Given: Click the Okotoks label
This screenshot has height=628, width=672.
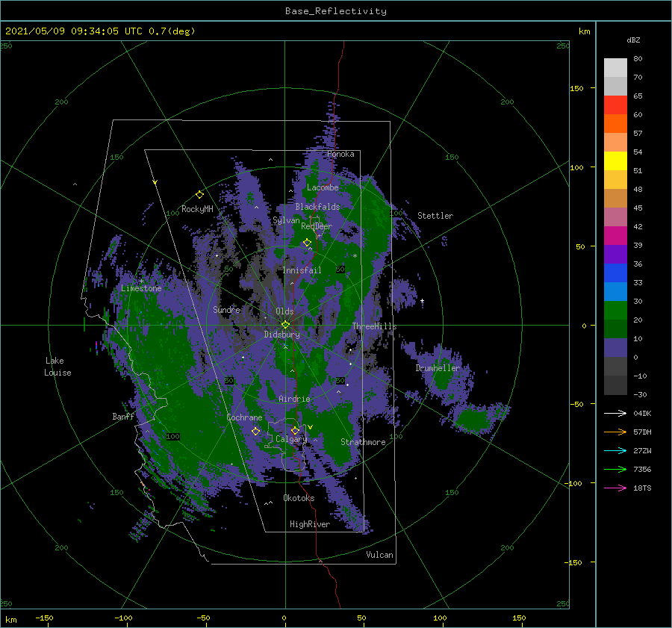Looking at the screenshot, I should (x=299, y=497).
